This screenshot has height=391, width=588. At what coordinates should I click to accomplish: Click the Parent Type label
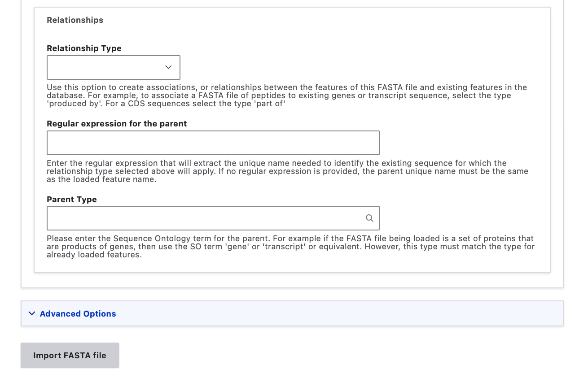point(72,200)
